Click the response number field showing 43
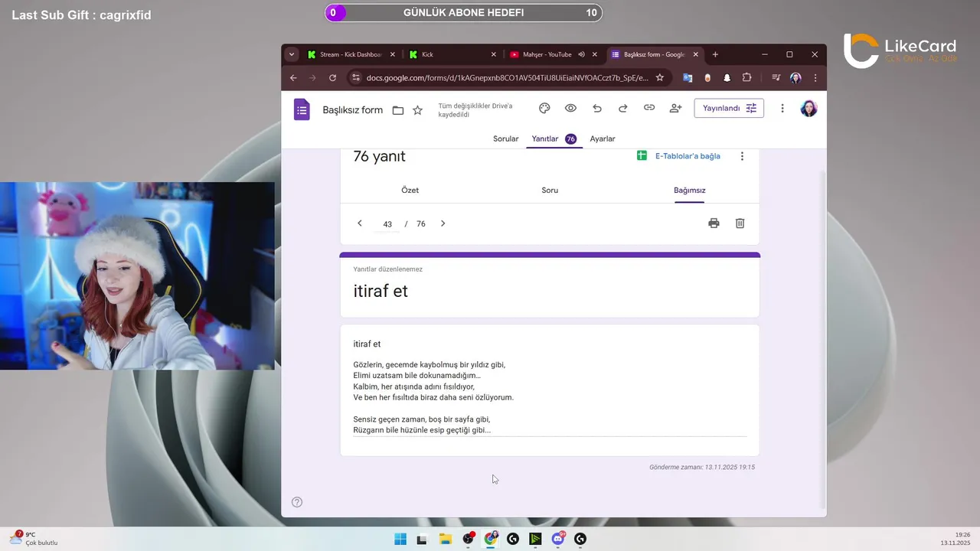 387,224
